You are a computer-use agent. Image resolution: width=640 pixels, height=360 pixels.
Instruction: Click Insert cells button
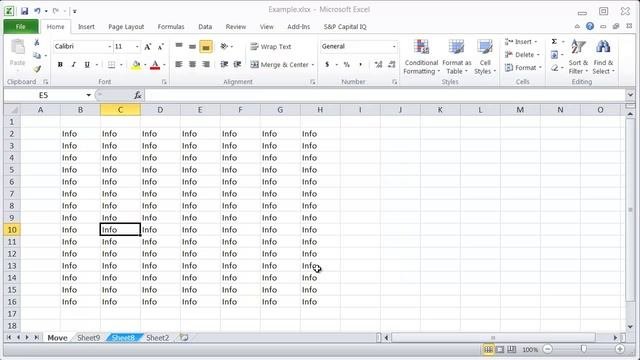point(521,42)
